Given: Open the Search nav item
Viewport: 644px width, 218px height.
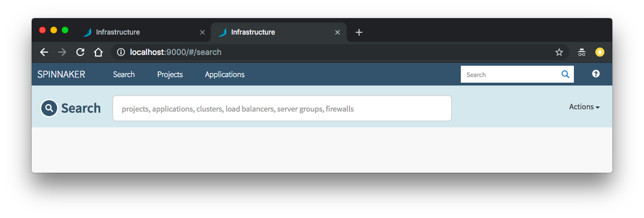Looking at the screenshot, I should (124, 74).
